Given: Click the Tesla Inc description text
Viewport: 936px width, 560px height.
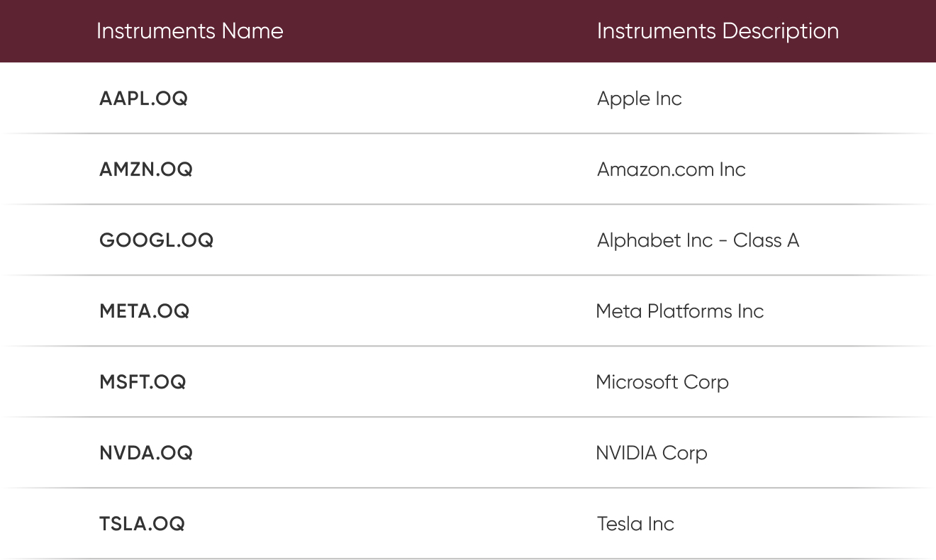Looking at the screenshot, I should coord(635,524).
